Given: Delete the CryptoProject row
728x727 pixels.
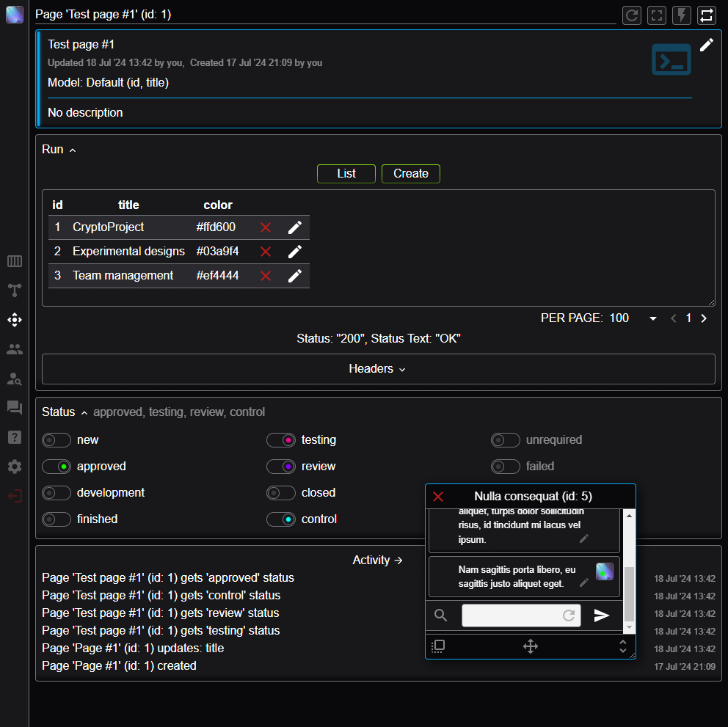Looking at the screenshot, I should point(266,227).
